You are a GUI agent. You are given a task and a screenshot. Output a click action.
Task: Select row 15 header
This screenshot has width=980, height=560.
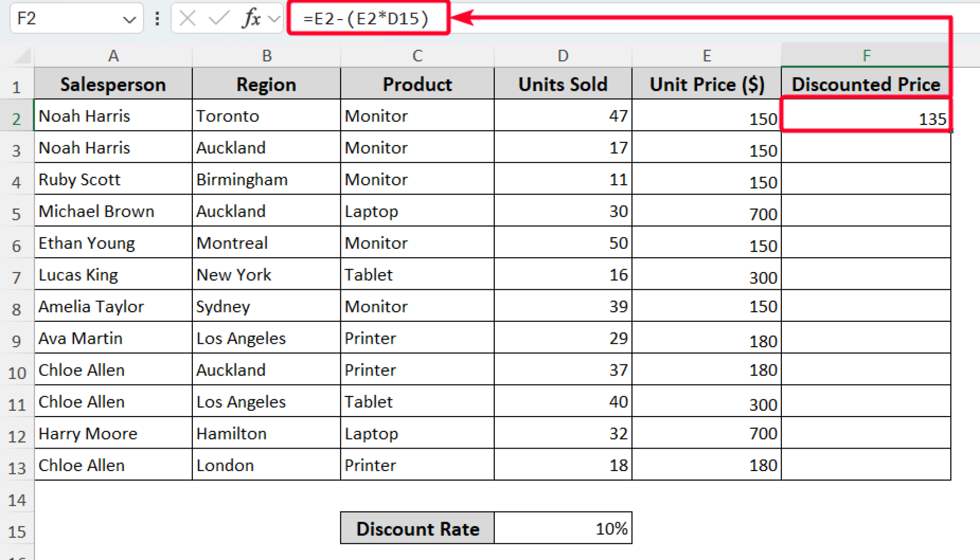coord(17,529)
